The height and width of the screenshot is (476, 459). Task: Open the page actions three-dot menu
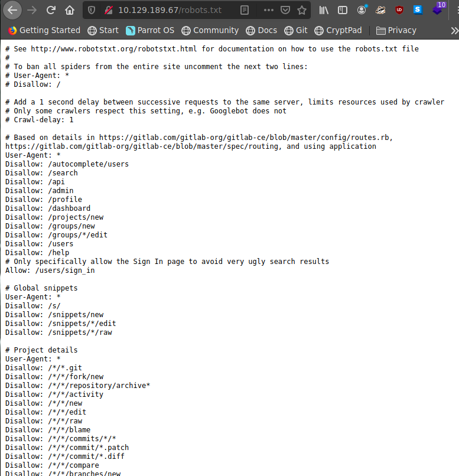click(268, 10)
